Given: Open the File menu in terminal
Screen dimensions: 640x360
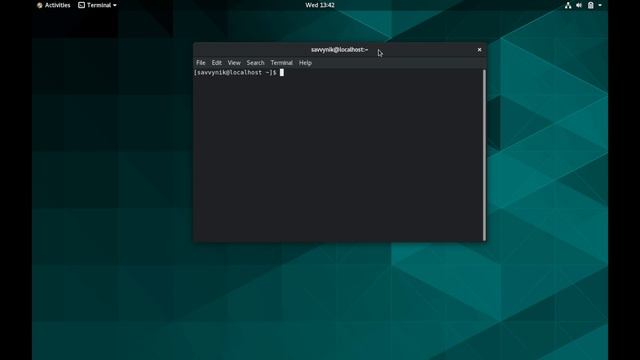Looking at the screenshot, I should pyautogui.click(x=201, y=63).
